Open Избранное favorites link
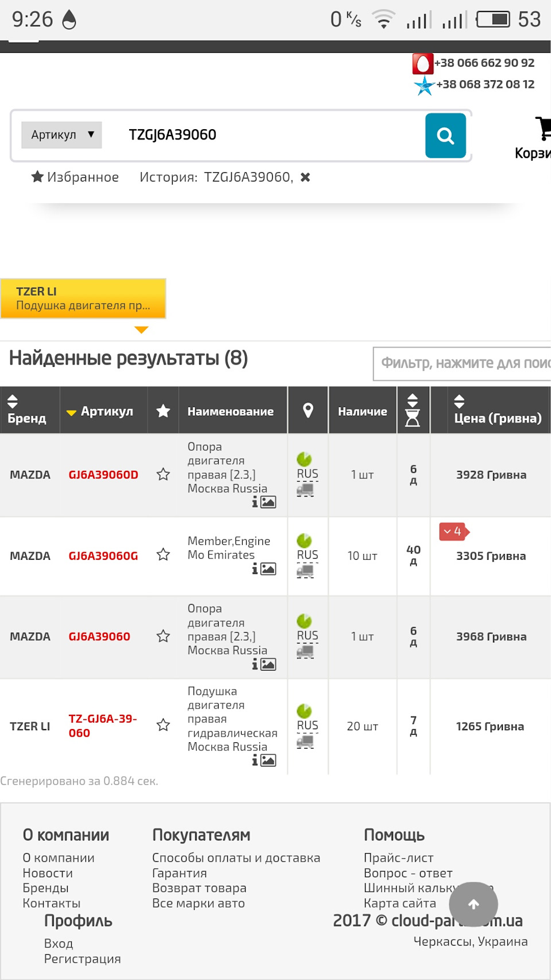This screenshot has height=980, width=551. (x=75, y=177)
